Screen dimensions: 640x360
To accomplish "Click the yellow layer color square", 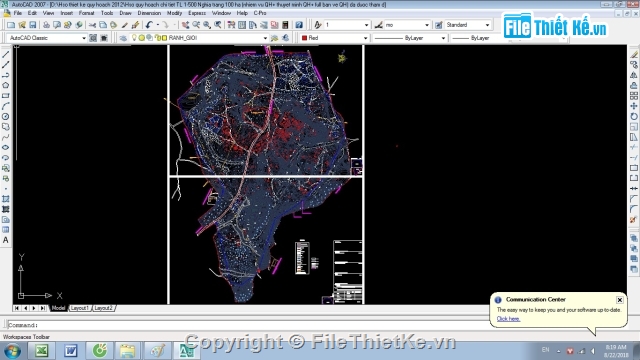I will point(164,38).
